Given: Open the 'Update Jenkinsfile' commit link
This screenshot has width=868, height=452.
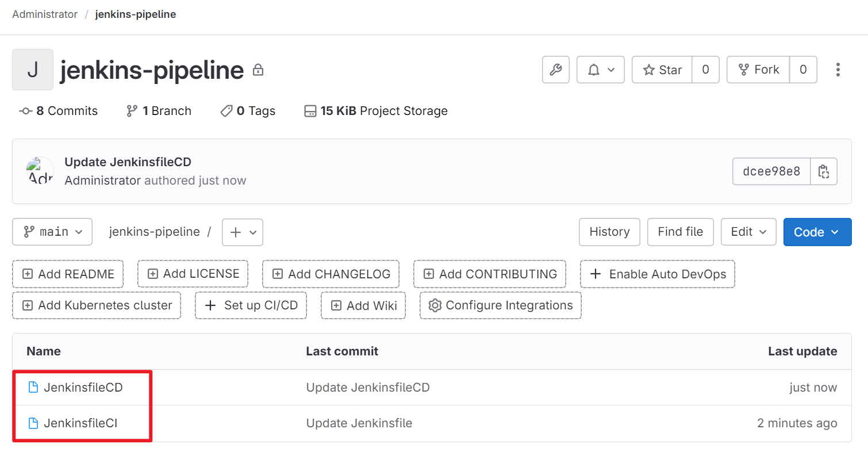Looking at the screenshot, I should 359,423.
